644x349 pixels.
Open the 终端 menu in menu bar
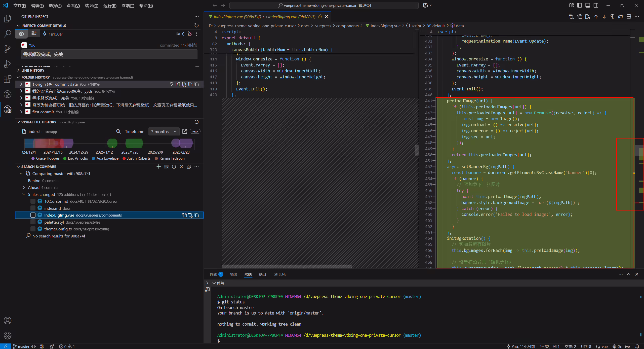128,6
